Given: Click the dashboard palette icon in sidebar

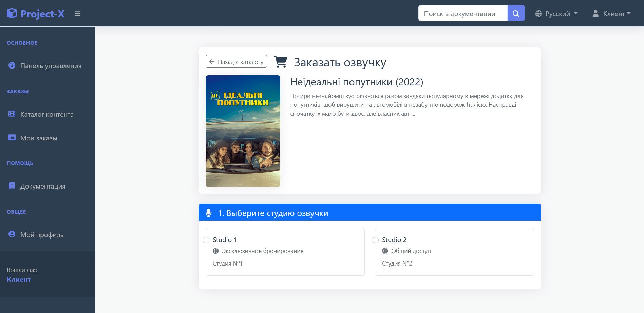Looking at the screenshot, I should pos(12,66).
